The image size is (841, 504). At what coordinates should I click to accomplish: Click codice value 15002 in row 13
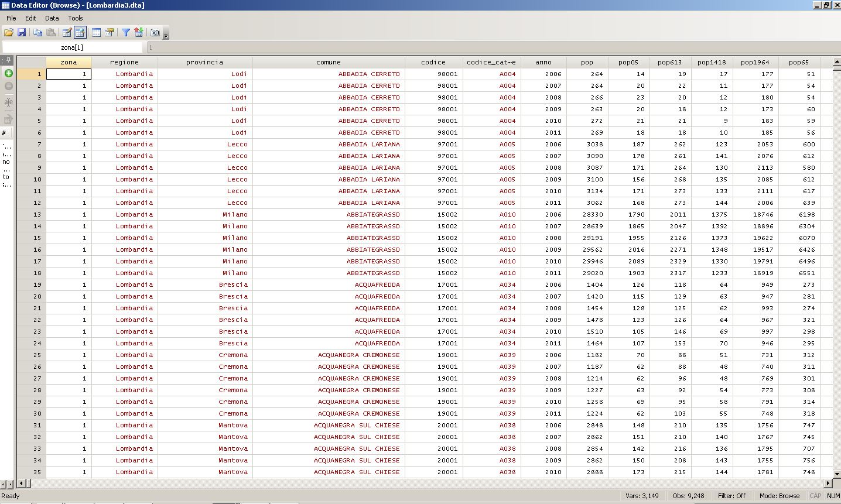[x=433, y=214]
